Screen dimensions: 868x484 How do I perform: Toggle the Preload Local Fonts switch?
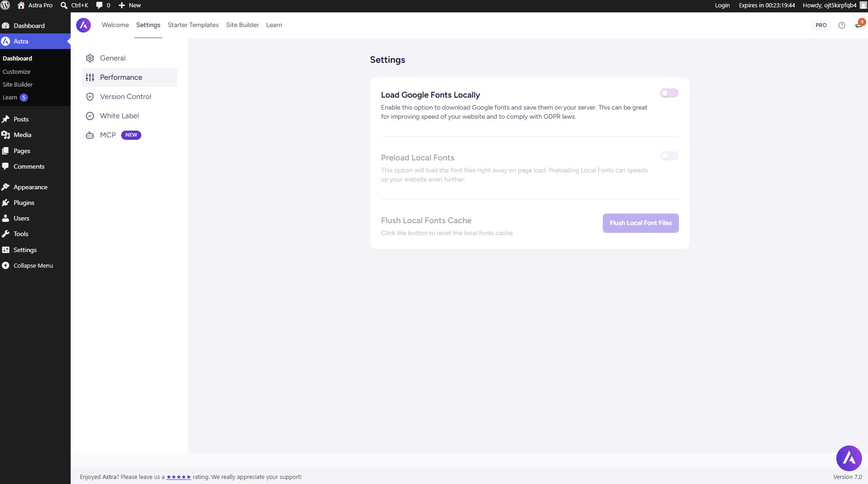[x=669, y=156]
